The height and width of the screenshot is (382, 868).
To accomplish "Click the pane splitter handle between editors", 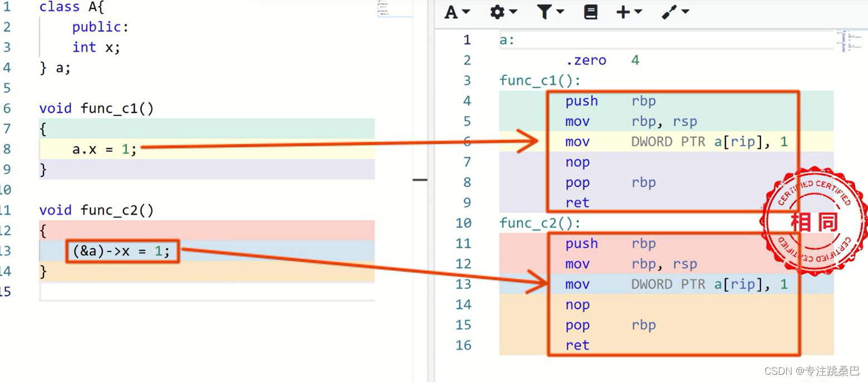I will [x=420, y=180].
